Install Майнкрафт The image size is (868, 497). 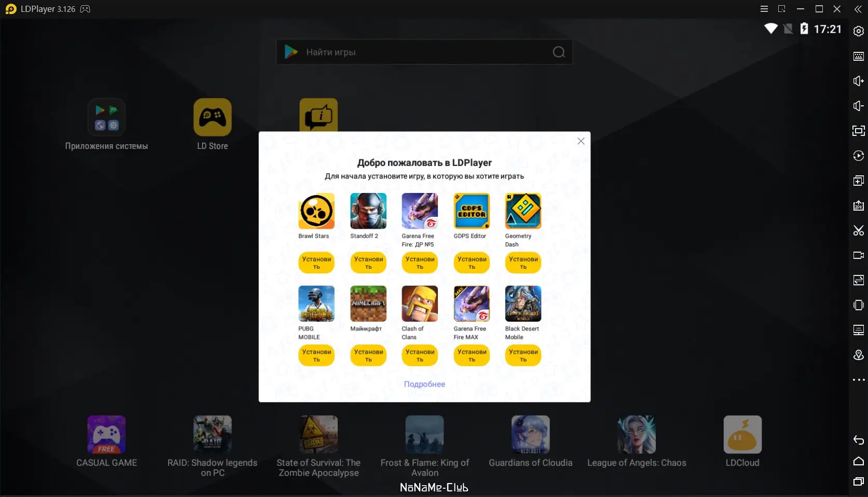[x=368, y=355]
